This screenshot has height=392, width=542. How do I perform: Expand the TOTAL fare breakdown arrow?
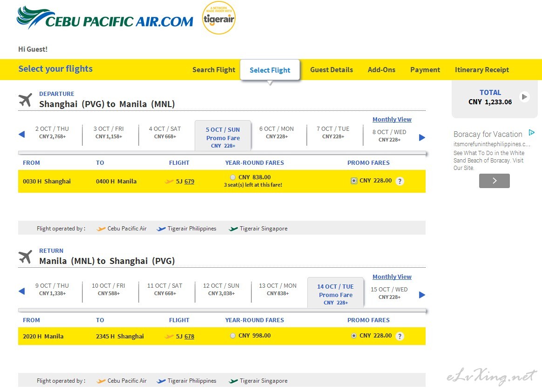(x=524, y=97)
